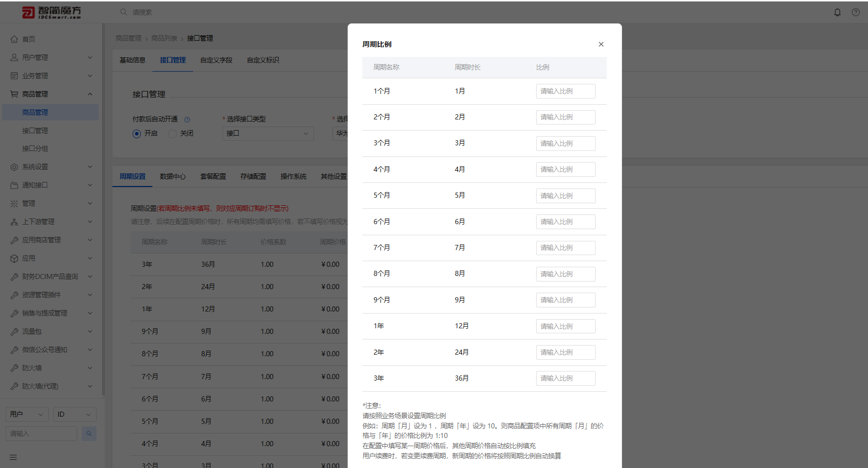Viewport: 868px width, 468px height.
Task: Click the 通知接口 folder icon
Action: 14,185
